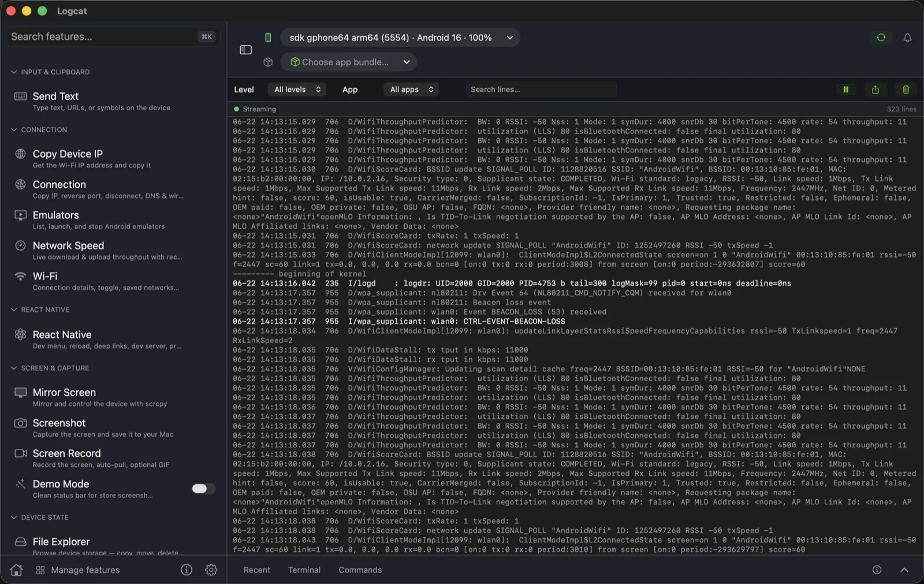The width and height of the screenshot is (924, 584).
Task: Click the Screenshot camera icon
Action: tap(20, 423)
